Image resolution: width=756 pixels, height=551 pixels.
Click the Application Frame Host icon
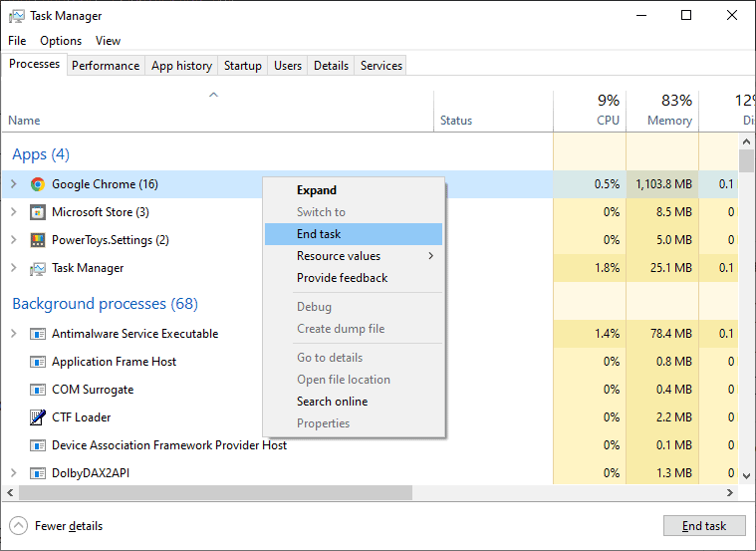(x=38, y=362)
